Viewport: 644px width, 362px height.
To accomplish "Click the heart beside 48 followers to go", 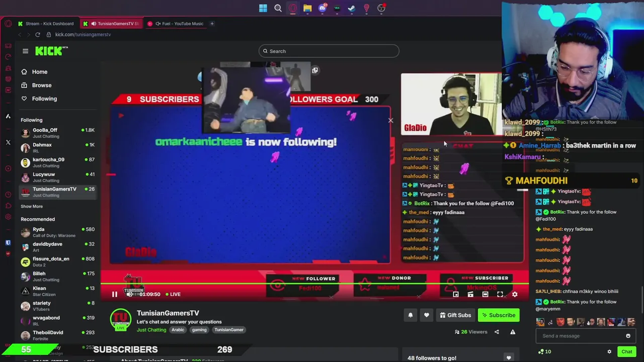I will [509, 358].
